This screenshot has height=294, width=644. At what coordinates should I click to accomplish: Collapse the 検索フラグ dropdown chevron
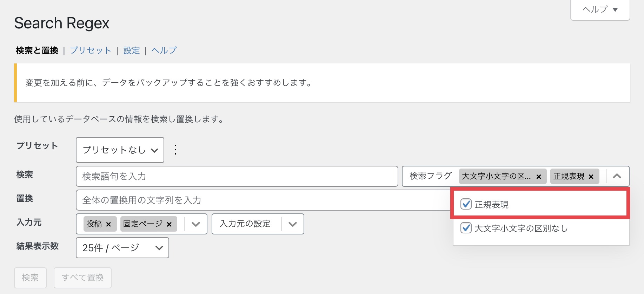click(617, 176)
